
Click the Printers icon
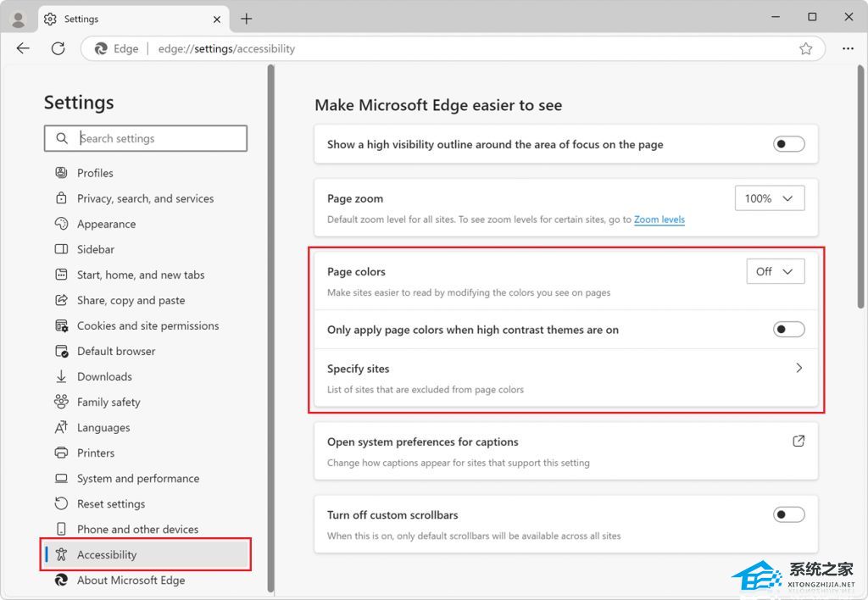61,453
